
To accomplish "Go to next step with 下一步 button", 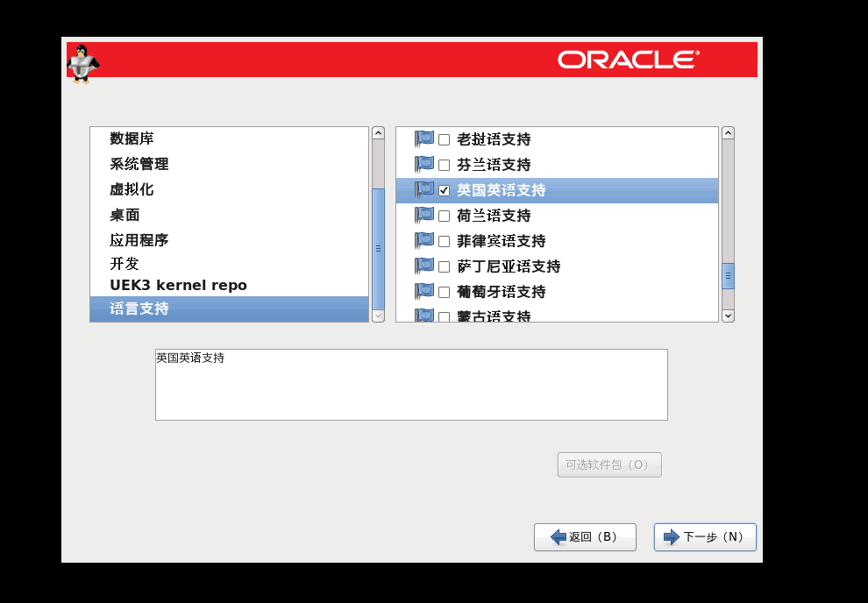I will pos(705,537).
